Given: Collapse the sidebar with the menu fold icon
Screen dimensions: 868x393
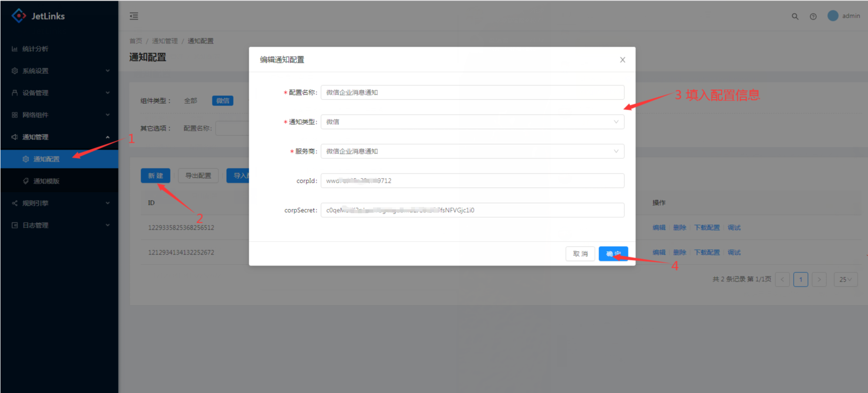Looking at the screenshot, I should click(134, 16).
